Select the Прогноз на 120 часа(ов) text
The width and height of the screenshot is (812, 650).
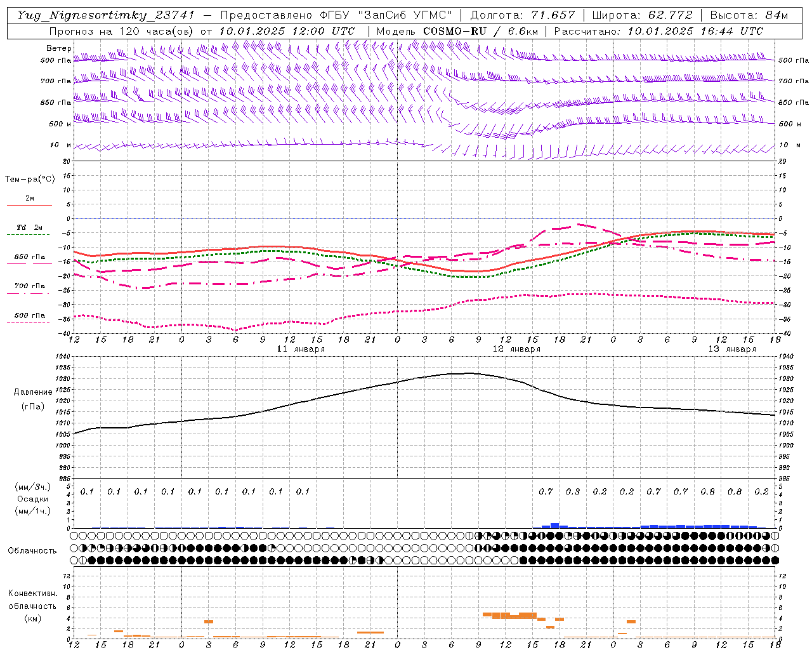[x=122, y=31]
